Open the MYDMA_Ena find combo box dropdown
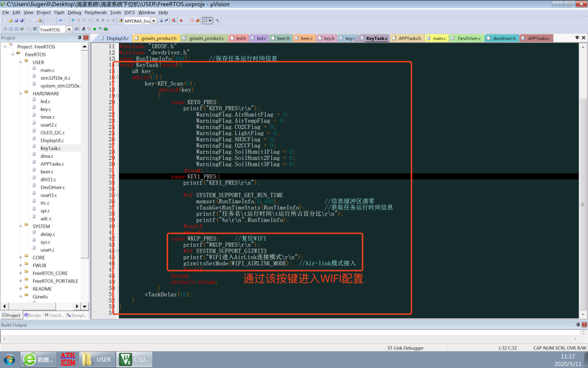 154,21
